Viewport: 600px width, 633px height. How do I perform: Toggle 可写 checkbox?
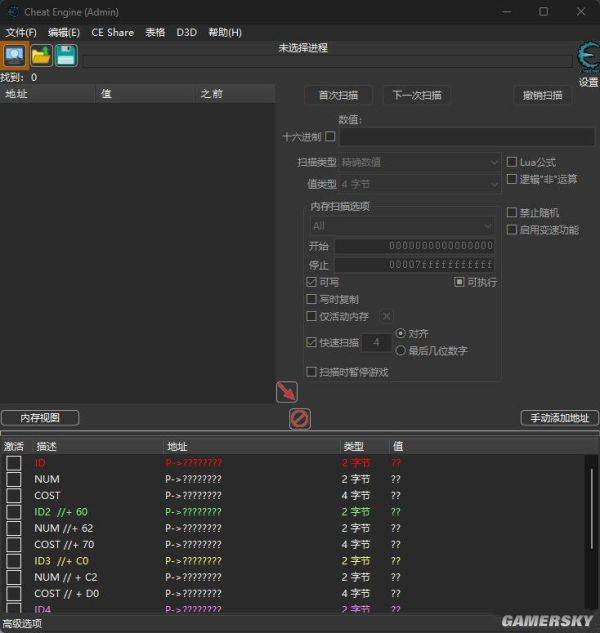point(311,282)
